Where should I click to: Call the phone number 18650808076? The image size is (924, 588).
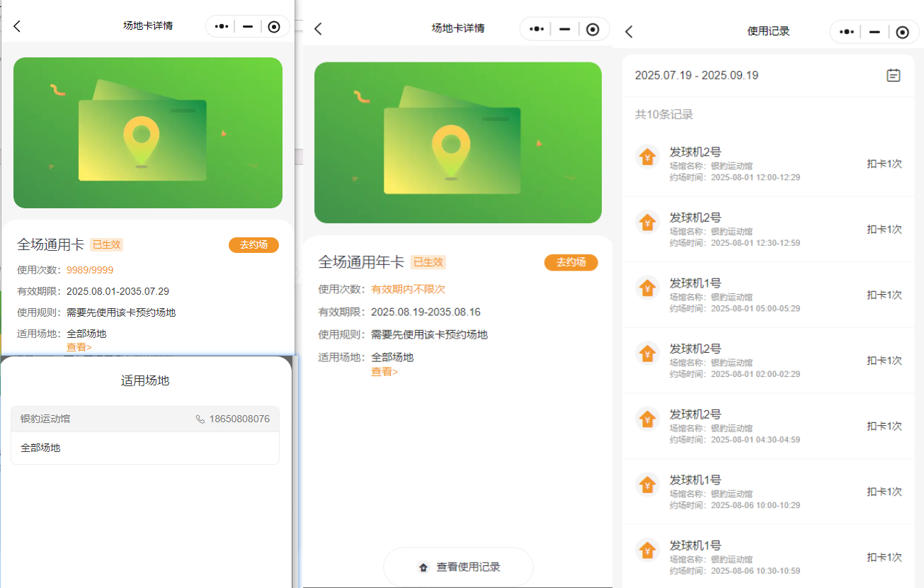pos(239,419)
